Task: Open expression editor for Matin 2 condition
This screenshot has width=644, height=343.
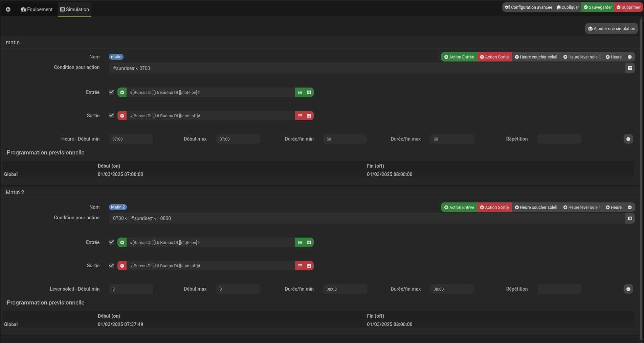Action: click(x=630, y=219)
